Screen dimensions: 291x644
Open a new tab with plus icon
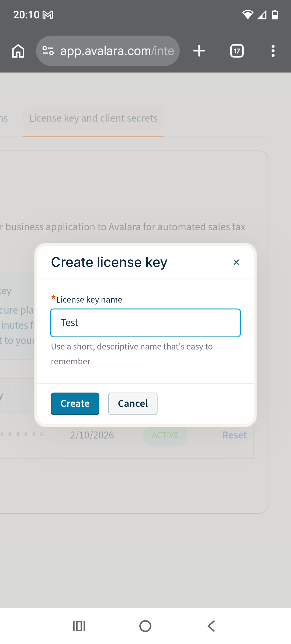[199, 51]
